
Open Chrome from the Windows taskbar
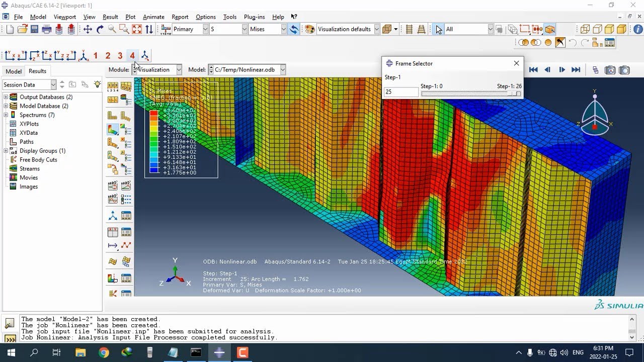coord(104,352)
